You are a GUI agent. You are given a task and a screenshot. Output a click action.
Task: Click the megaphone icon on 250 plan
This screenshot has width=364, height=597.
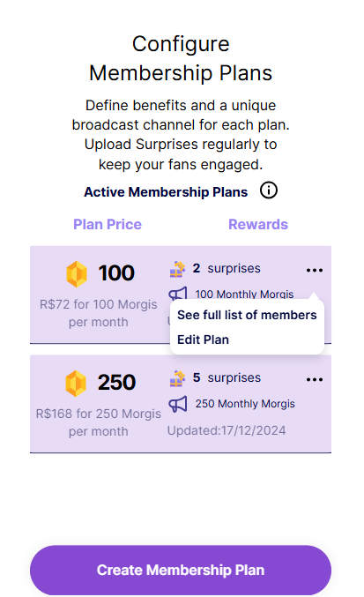tap(178, 404)
